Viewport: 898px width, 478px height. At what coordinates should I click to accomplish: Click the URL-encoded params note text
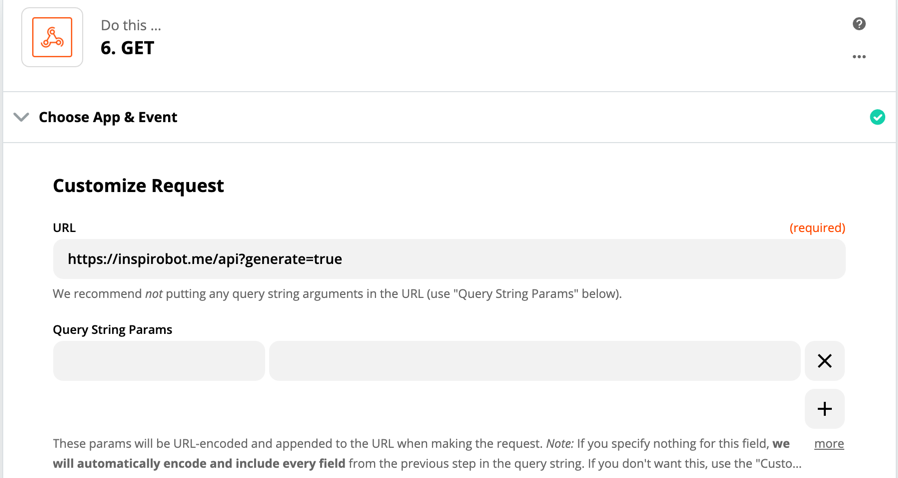[x=427, y=453]
